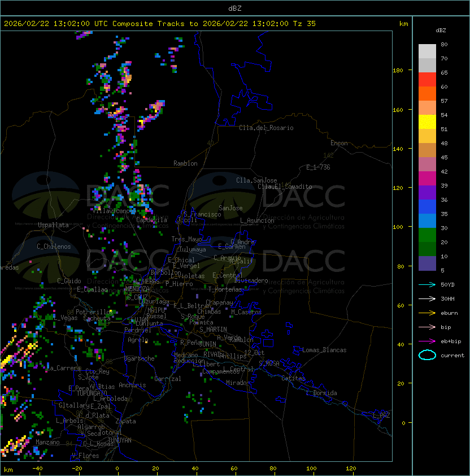The image size is (470, 476).
Task: Click the white 30HM track arrow
Action: point(427,298)
